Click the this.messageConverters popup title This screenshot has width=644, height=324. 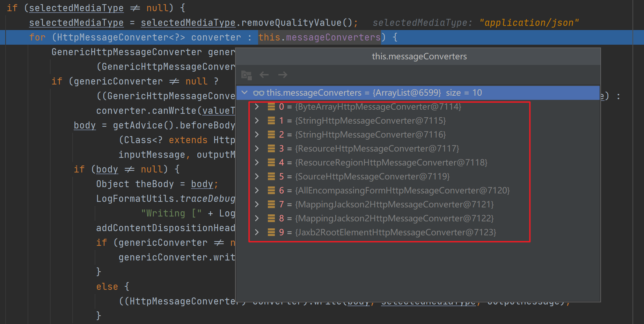pos(419,57)
